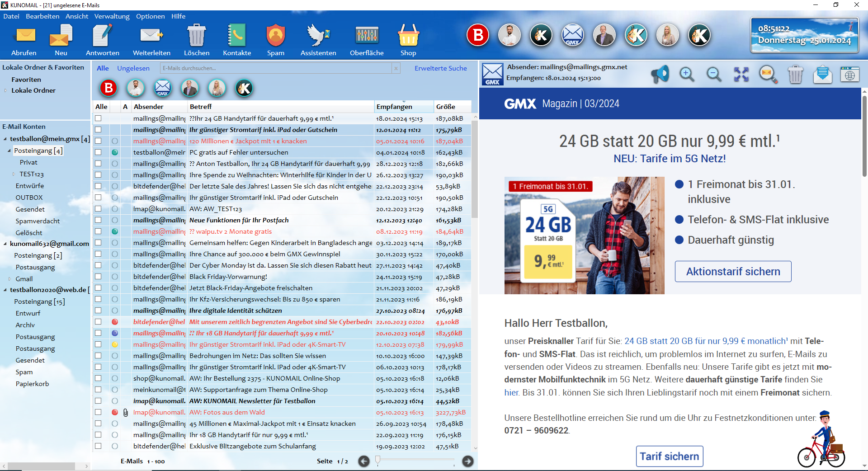
Task: Delete mail using the Löschen trash icon
Action: click(197, 40)
